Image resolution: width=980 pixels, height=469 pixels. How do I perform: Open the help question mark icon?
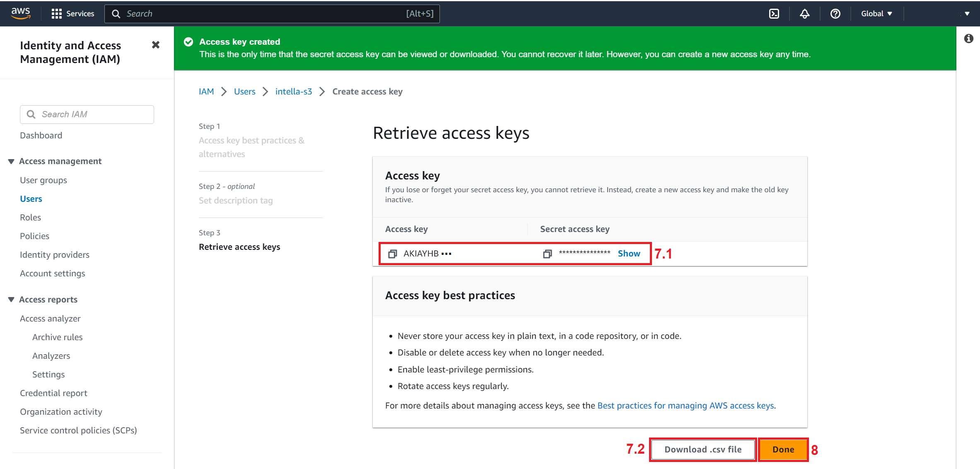tap(835, 14)
